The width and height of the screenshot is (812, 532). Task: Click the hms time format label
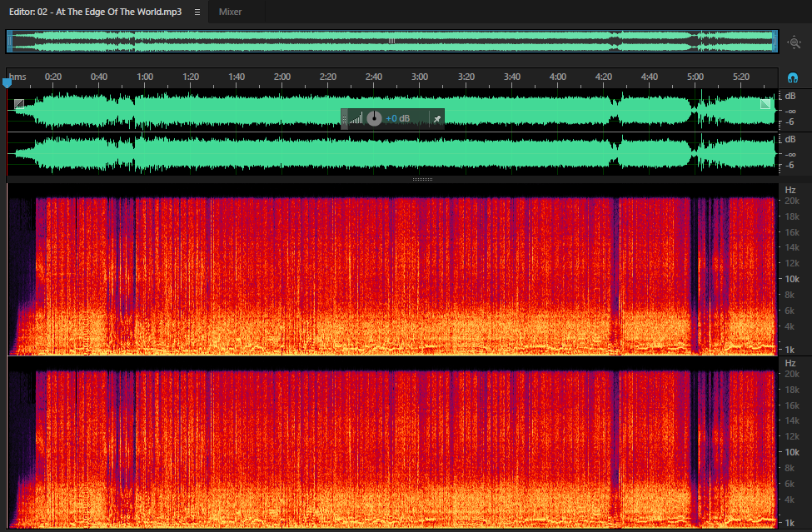(x=17, y=77)
